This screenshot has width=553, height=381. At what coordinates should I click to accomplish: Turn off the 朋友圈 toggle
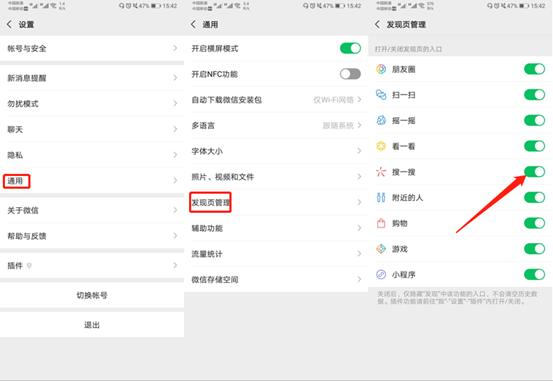[534, 69]
